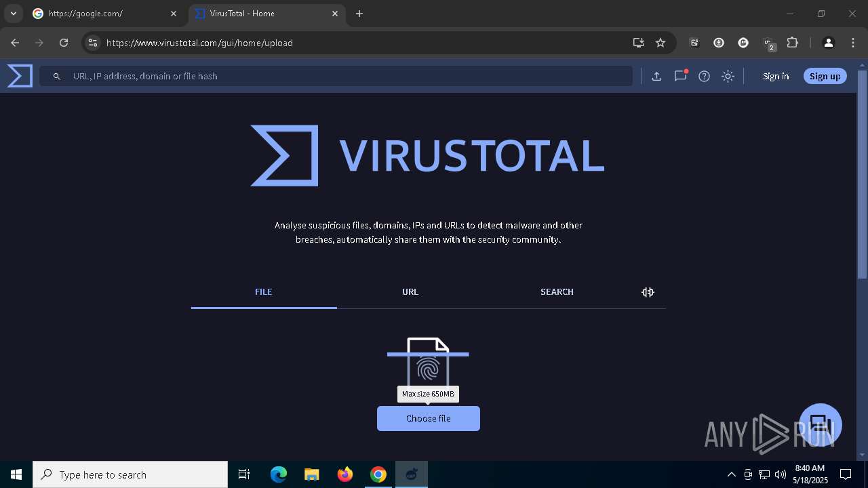Click the Chrome taskbar icon
Screen dimensions: 868x488
tap(378, 474)
